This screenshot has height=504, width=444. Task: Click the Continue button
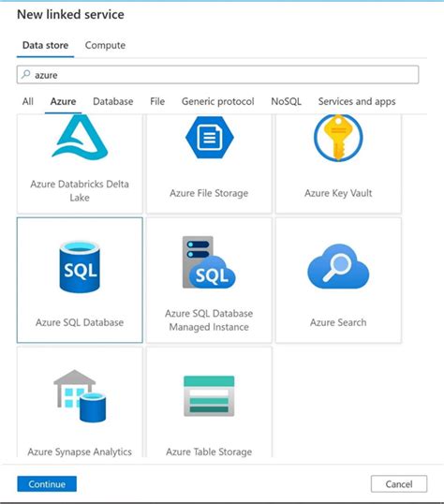(x=47, y=483)
